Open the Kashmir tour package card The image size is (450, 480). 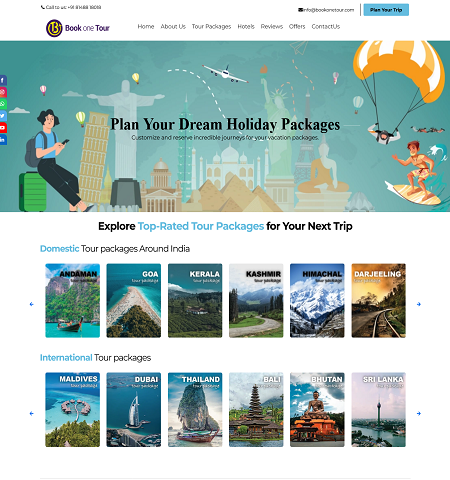point(256,300)
